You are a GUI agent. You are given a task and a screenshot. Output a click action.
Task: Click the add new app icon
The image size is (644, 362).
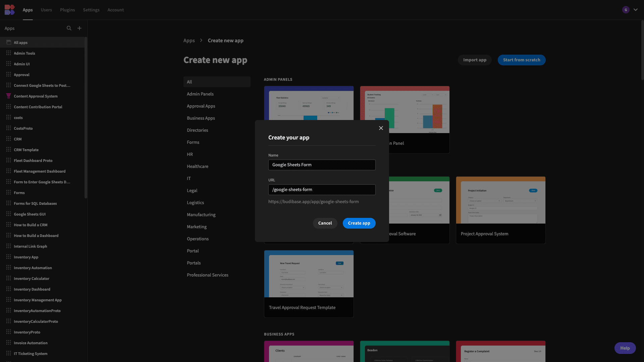tap(79, 28)
